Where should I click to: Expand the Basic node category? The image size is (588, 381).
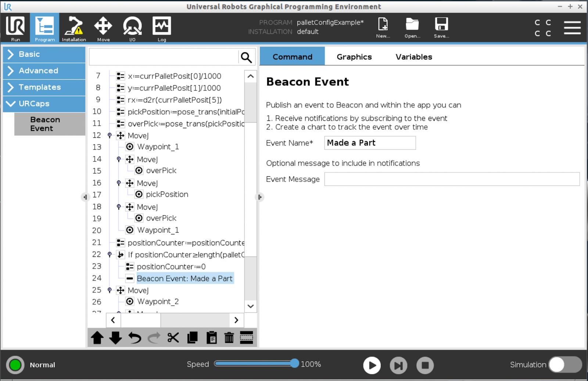tap(44, 54)
